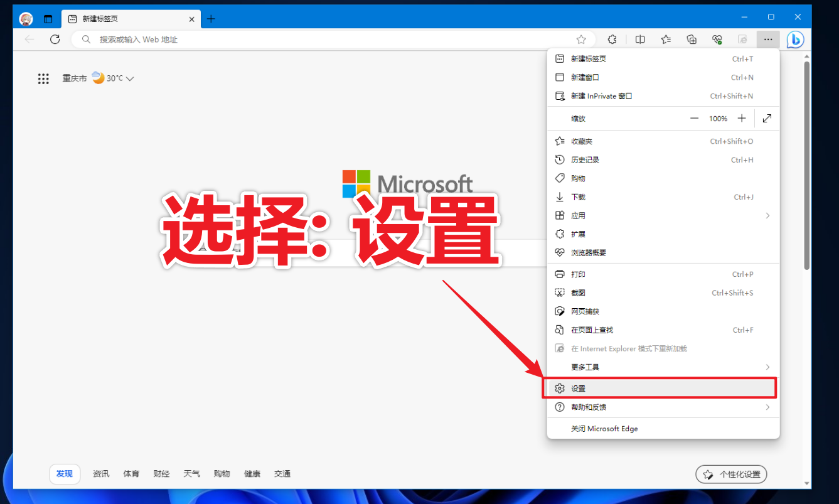Select the 购物 menu entry with tag icon

[663, 178]
